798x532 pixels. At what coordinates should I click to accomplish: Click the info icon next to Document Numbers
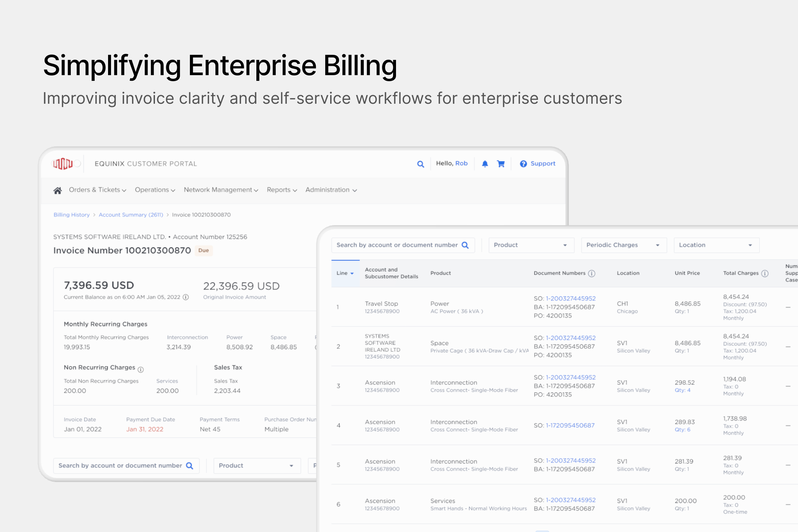point(592,273)
